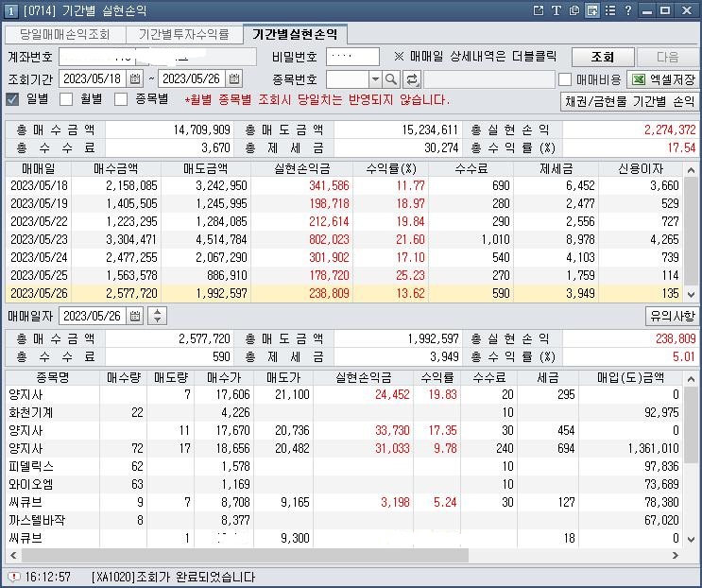Click the horizontal scrollbar thumb
Screen dimensions: 702x588
[x=245, y=555]
